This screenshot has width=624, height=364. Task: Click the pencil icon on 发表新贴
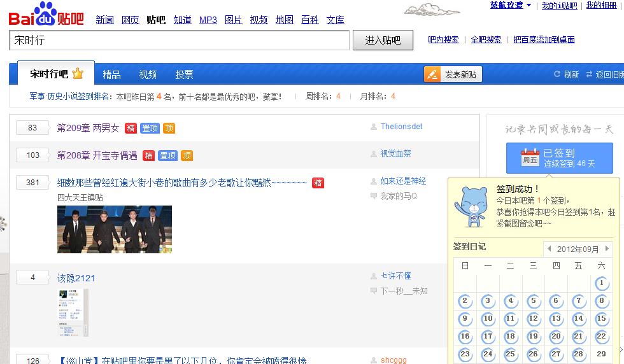[432, 74]
